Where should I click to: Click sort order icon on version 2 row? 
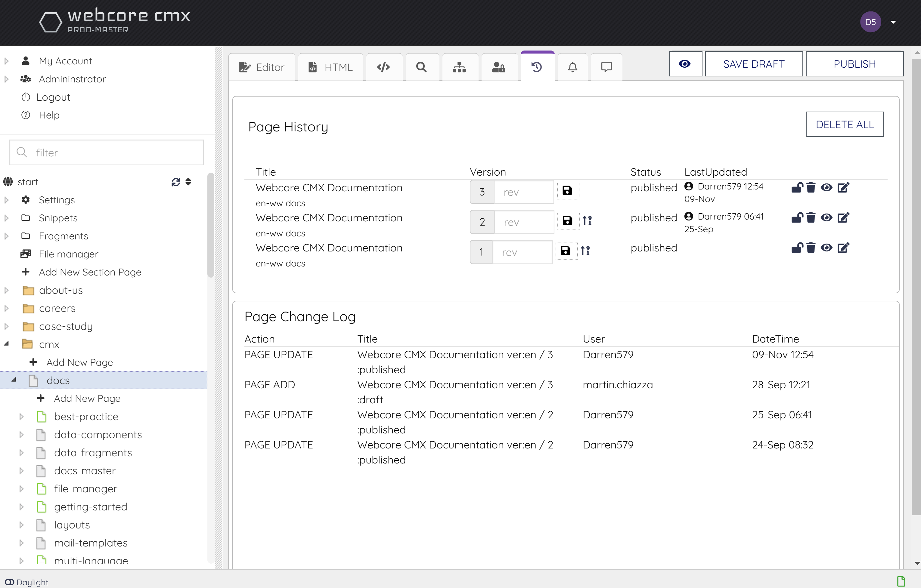click(587, 220)
